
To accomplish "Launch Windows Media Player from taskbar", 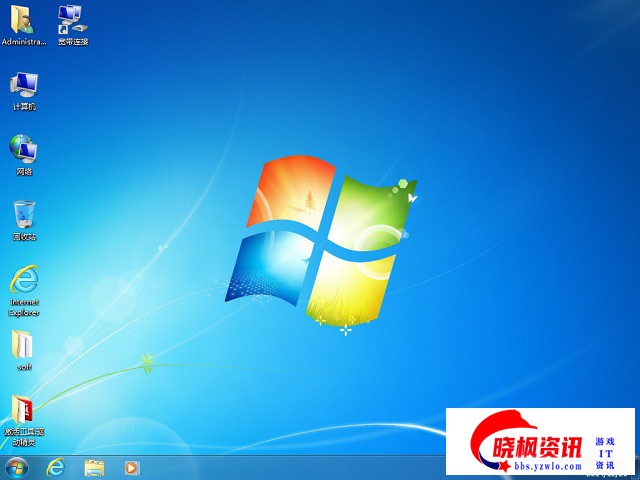I will [131, 467].
